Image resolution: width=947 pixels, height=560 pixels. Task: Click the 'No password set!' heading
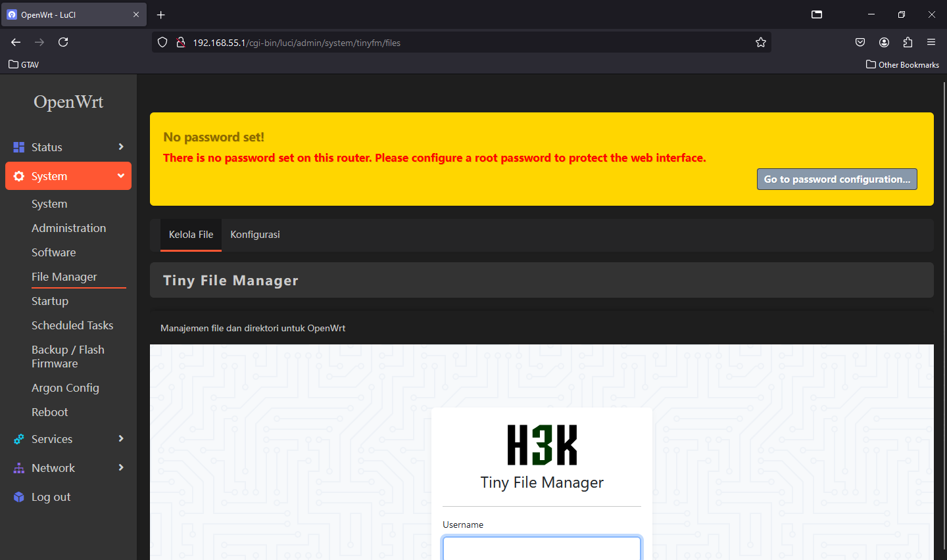(214, 137)
